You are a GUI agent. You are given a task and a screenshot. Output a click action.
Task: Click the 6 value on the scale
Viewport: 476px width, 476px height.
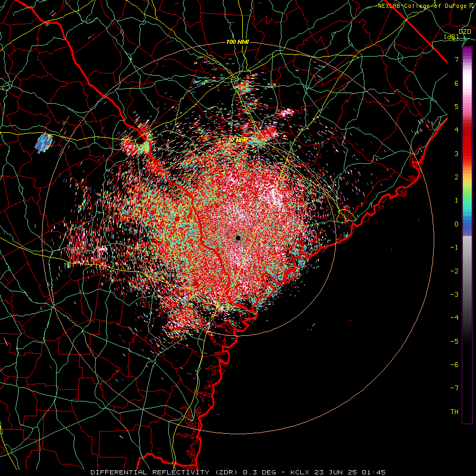456,83
